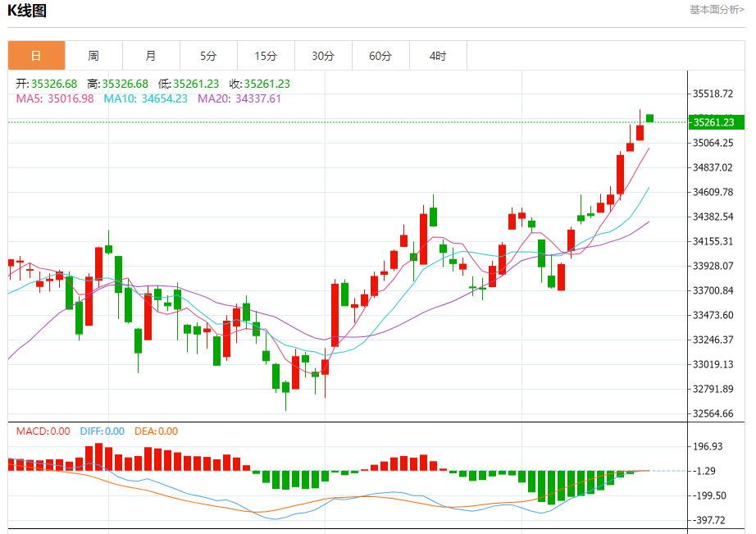This screenshot has height=534, width=756.
Task: Open the 基本面分析 link
Action: 717,10
